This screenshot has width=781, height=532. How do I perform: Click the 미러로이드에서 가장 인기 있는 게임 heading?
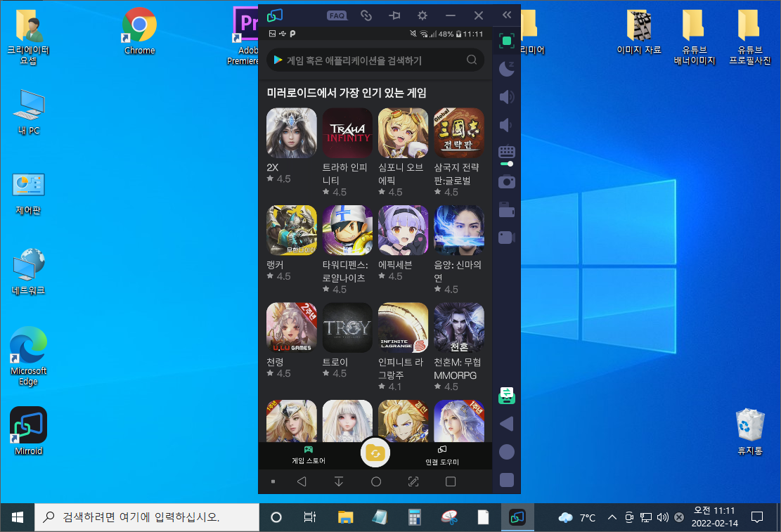(346, 93)
